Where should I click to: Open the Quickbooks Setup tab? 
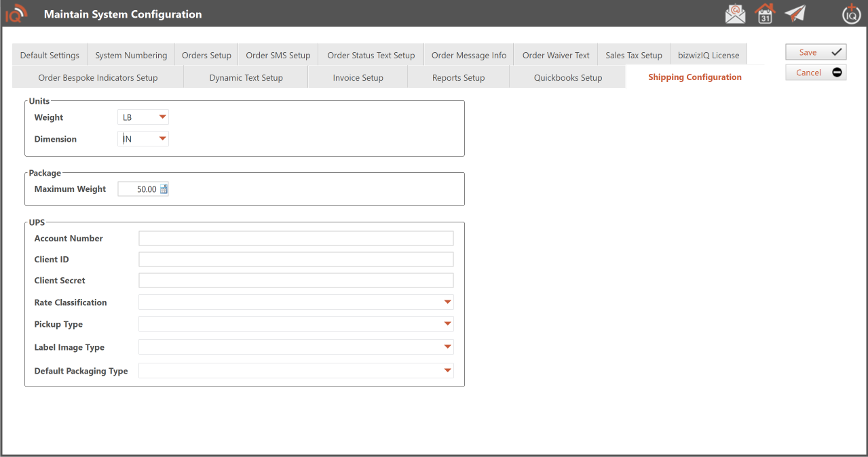click(x=568, y=78)
